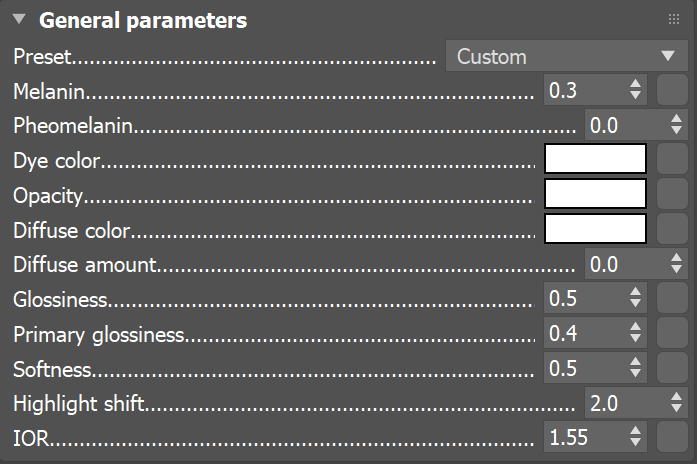
Task: Open the Dye color swatch
Action: pyautogui.click(x=595, y=159)
